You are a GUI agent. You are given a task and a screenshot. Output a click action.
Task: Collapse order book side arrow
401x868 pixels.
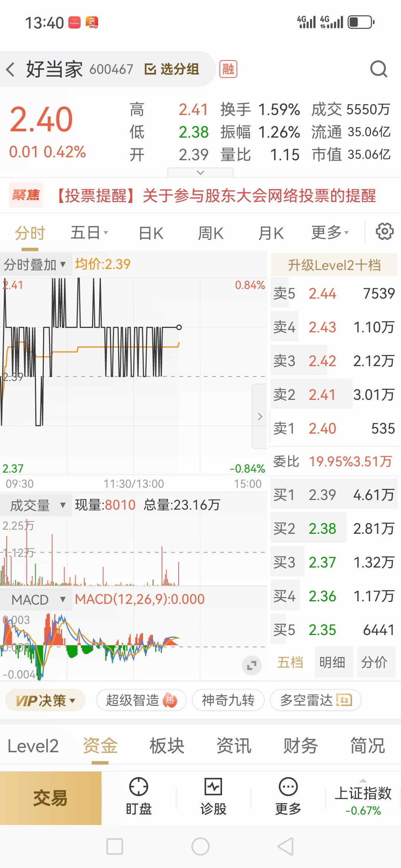click(x=260, y=416)
